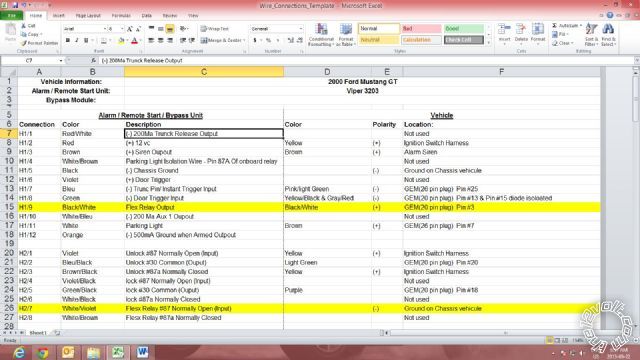Toggle Italic formatting
The height and width of the screenshot is (360, 640).
(77, 40)
